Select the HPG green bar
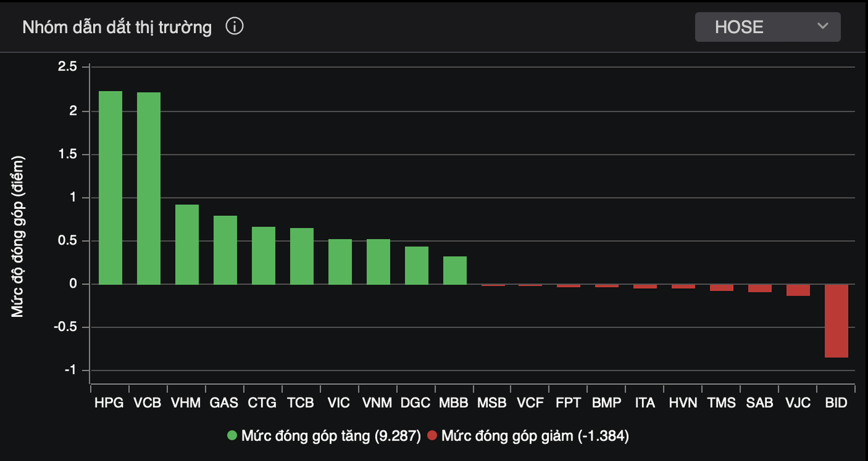The height and width of the screenshot is (461, 868). (x=111, y=188)
